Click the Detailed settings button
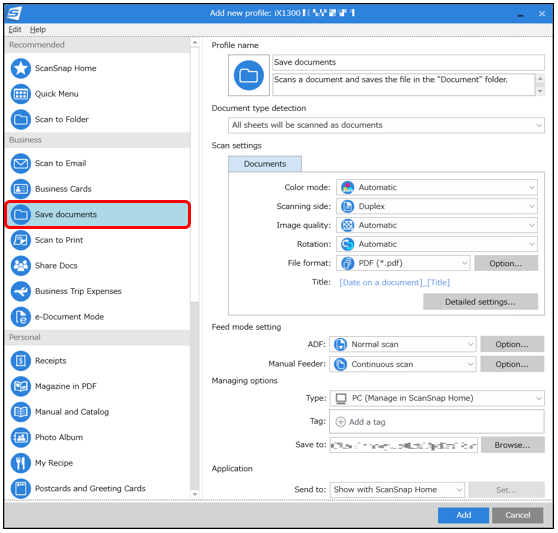The height and width of the screenshot is (533, 558). pos(480,302)
